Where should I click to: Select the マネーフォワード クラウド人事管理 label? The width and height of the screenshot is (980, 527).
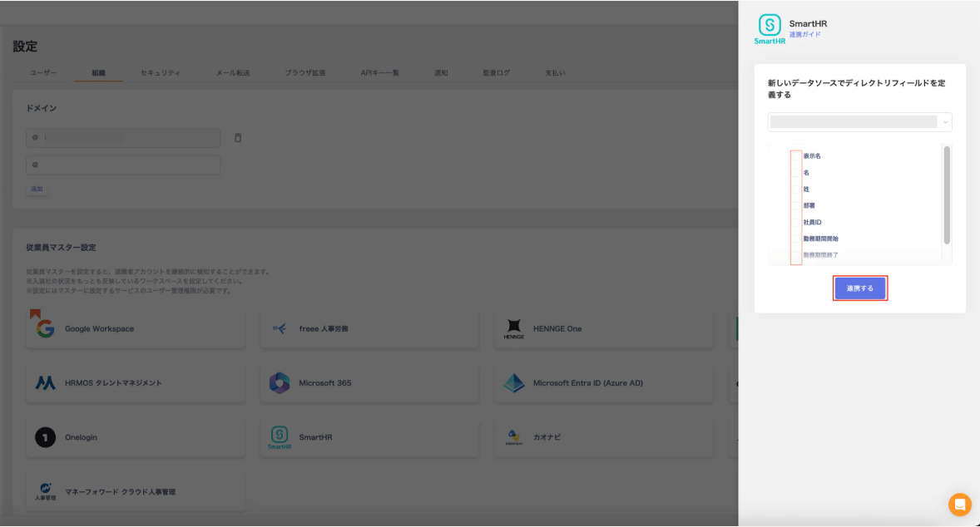(x=120, y=492)
